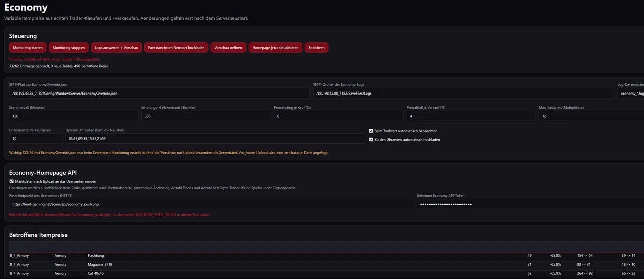Click the Steuerung section heading
This screenshot has width=644, height=279.
click(x=23, y=36)
